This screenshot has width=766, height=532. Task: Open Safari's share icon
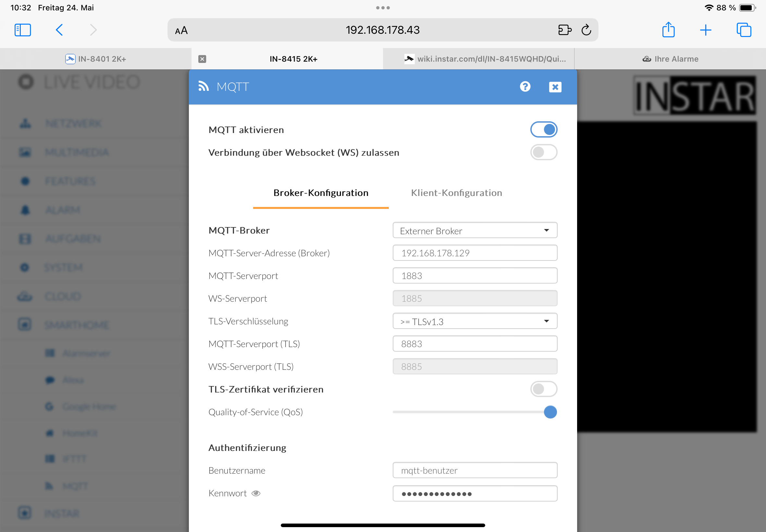pos(668,30)
